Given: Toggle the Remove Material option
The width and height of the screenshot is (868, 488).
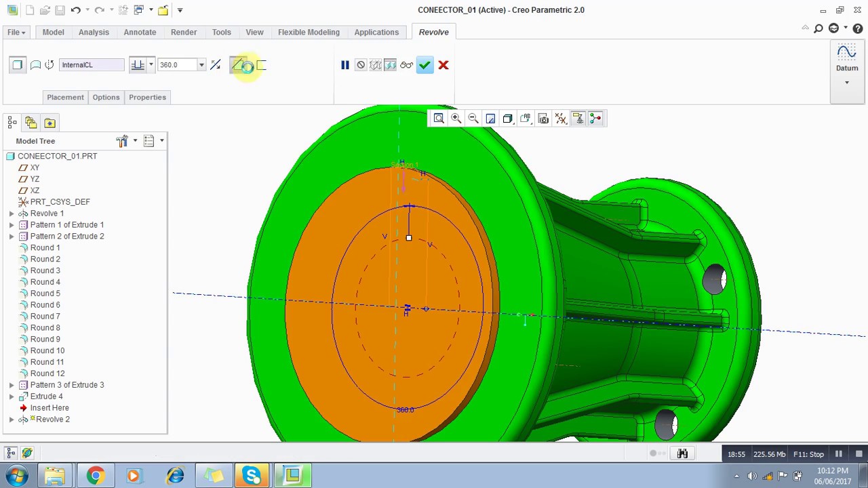Looking at the screenshot, I should pyautogui.click(x=239, y=65).
